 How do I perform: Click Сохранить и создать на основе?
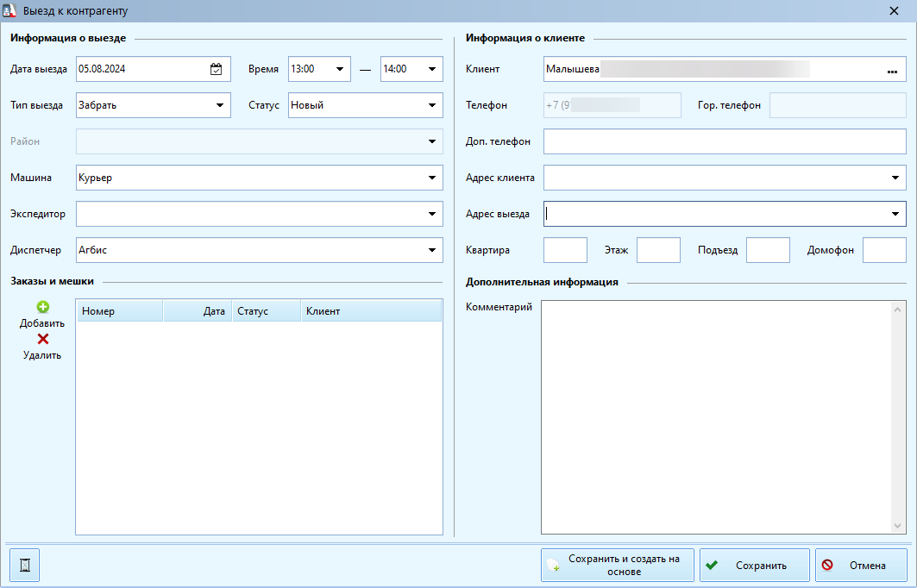(618, 566)
